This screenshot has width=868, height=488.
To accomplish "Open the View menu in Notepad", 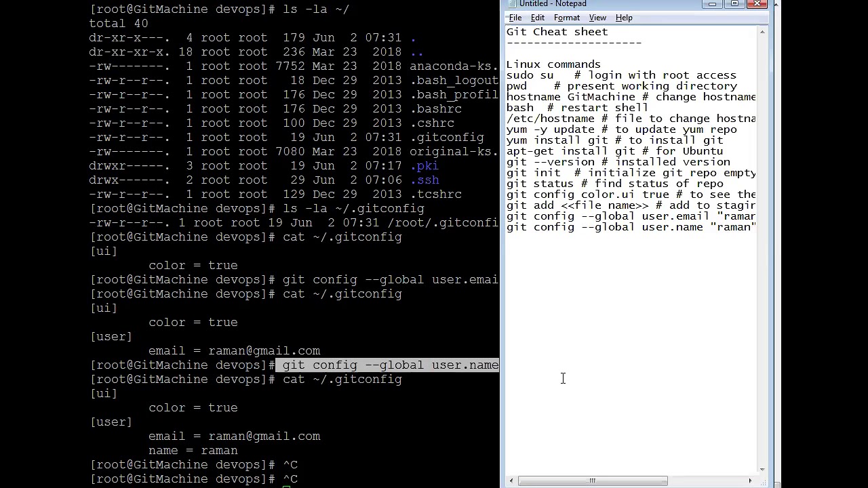I will click(597, 18).
